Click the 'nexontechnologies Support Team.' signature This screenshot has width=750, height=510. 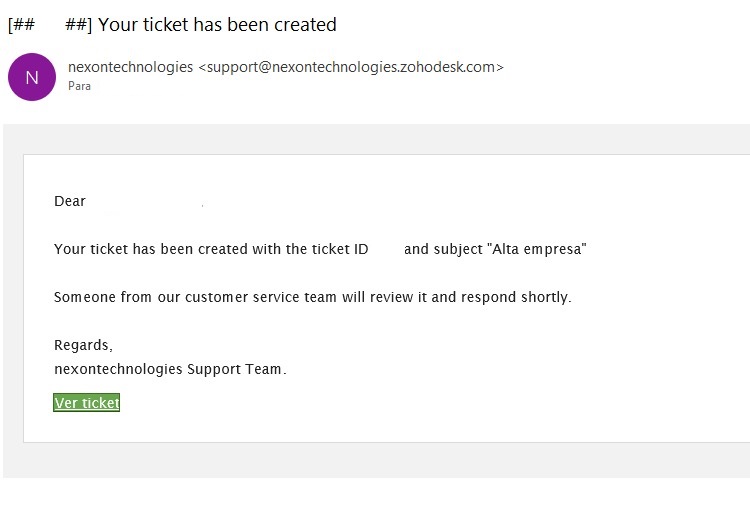(170, 369)
